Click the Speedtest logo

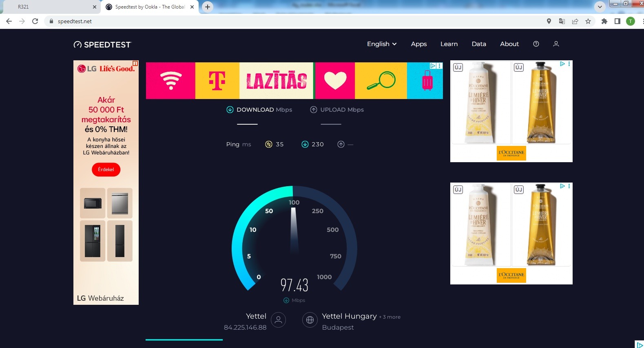click(102, 44)
